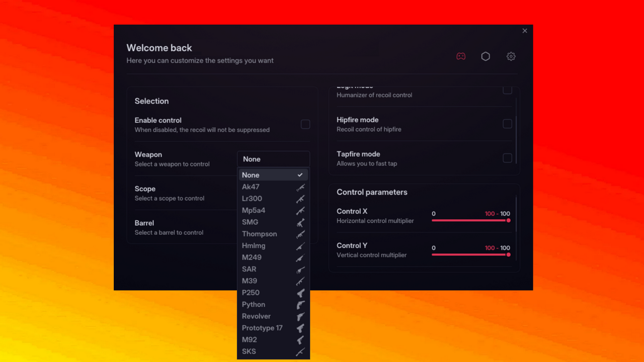This screenshot has width=644, height=362.
Task: Choose Lr300 from the weapon list
Action: [252, 199]
